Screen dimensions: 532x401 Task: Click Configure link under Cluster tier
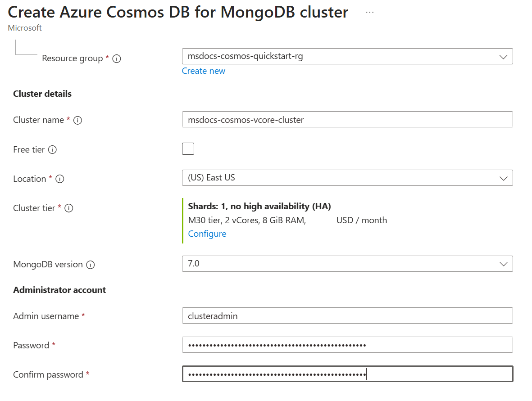pos(207,234)
